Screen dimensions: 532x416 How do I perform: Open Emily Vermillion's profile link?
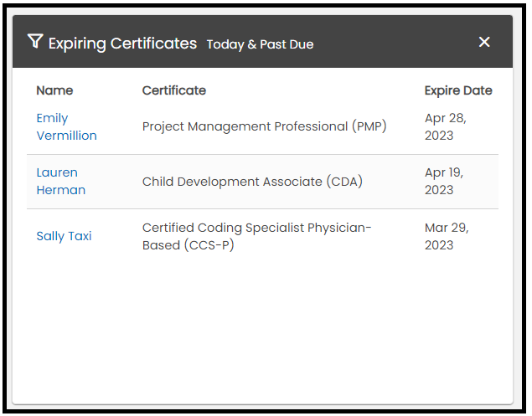point(66,127)
